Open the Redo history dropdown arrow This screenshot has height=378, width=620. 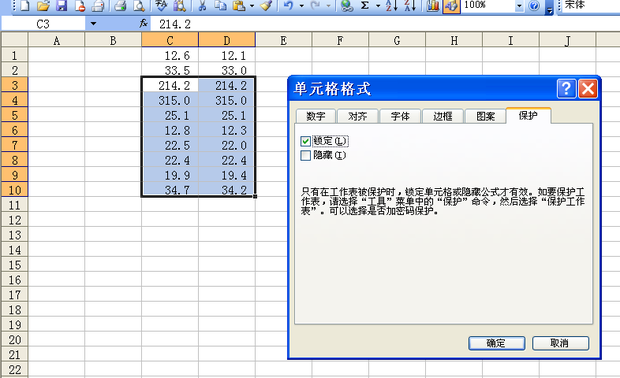[328, 6]
